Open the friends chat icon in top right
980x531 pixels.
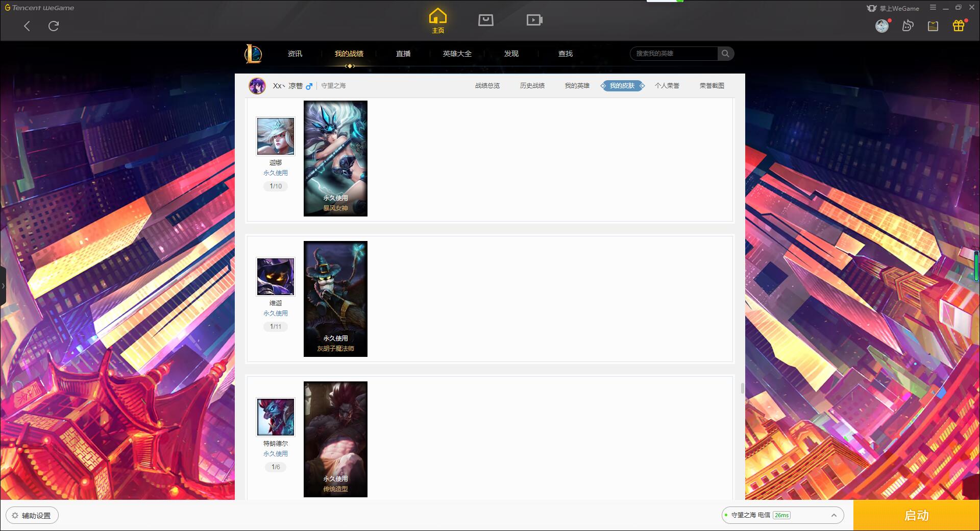(x=908, y=26)
